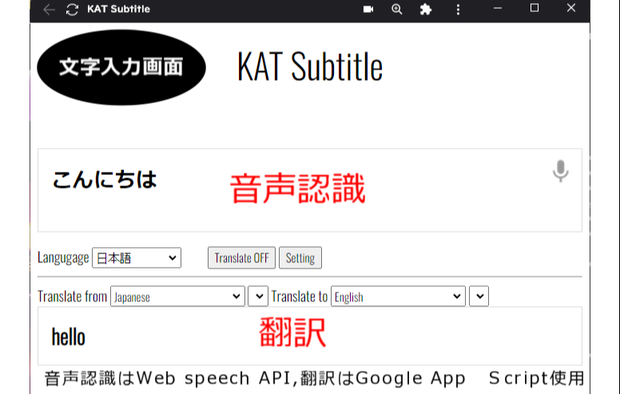Open the Setting button

pyautogui.click(x=300, y=258)
